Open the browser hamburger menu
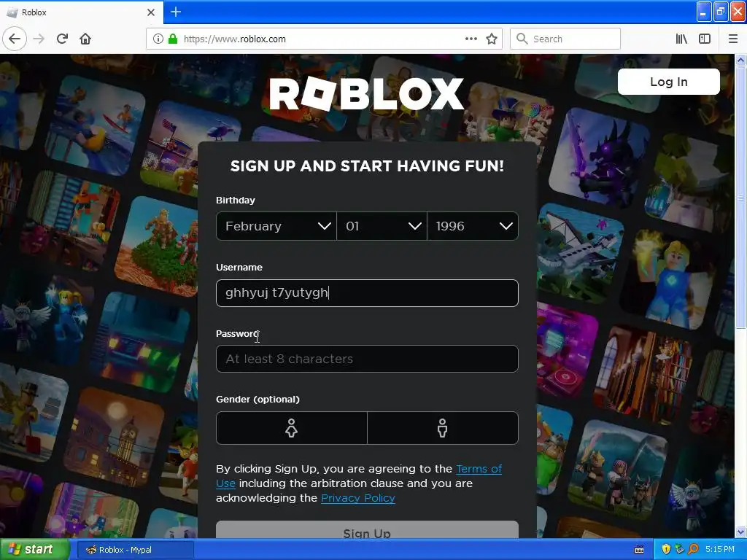747x560 pixels. [x=733, y=39]
